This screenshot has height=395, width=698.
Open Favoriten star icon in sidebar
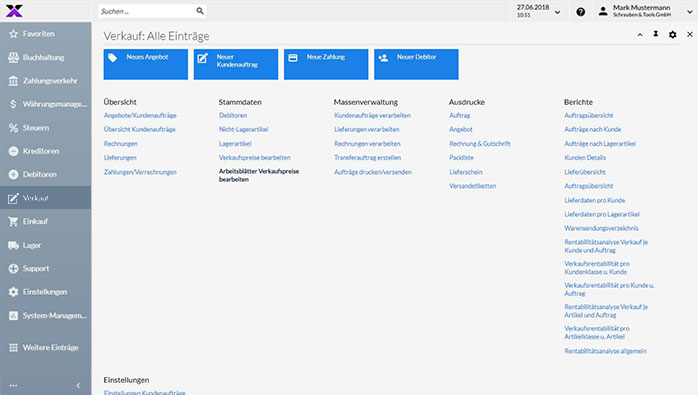(13, 34)
